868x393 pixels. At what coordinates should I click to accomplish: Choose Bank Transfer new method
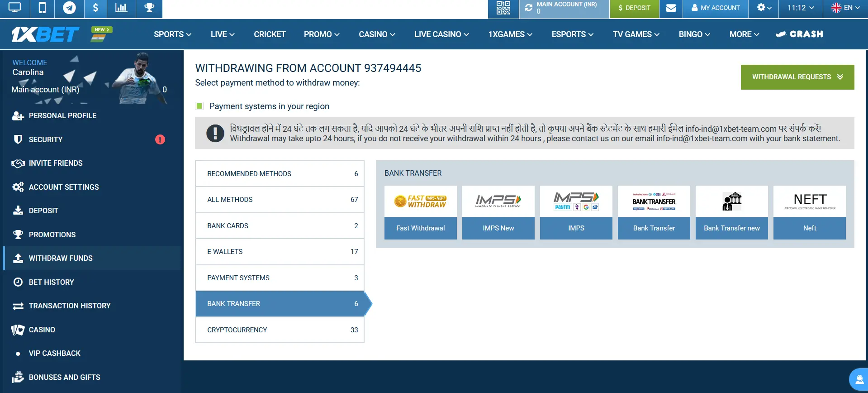(732, 212)
